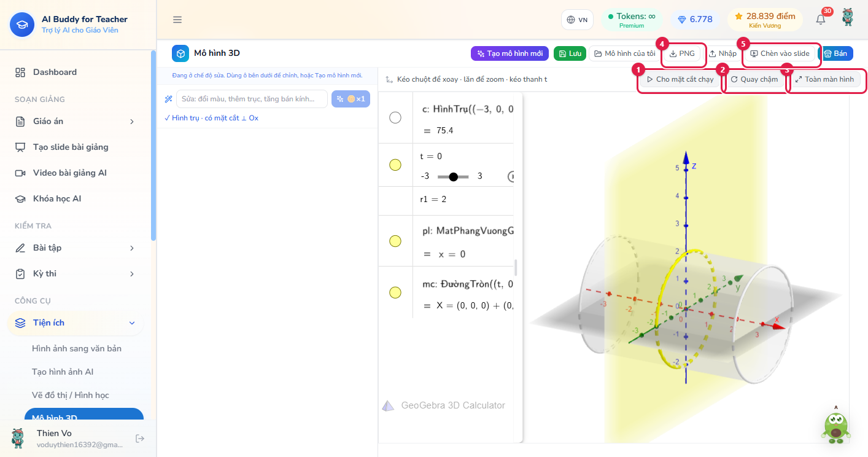
Task: Click the Tokens Premium badge
Action: click(632, 20)
